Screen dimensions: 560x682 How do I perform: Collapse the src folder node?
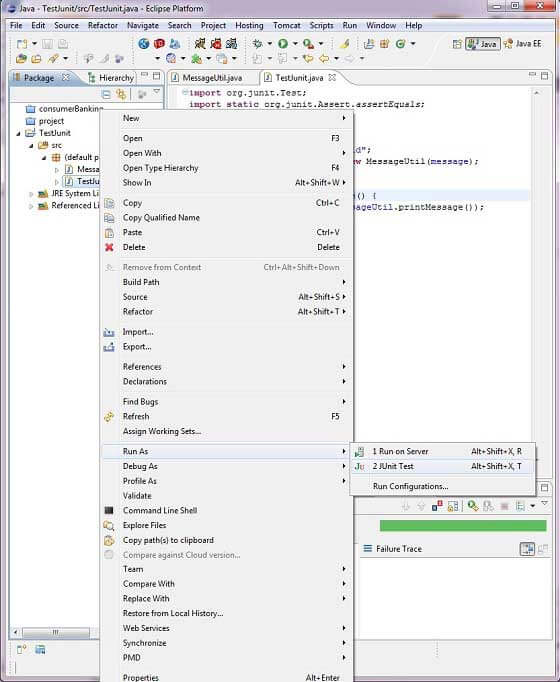[x=31, y=146]
